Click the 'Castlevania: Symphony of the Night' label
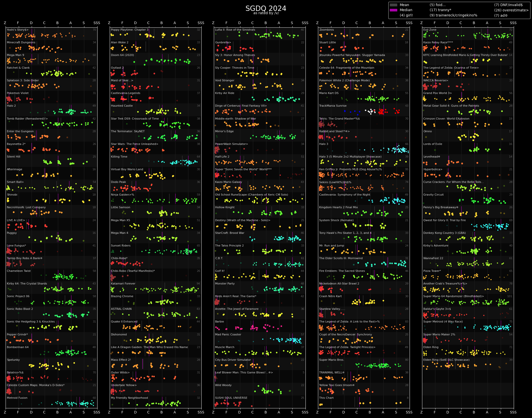Screen dimensions: 532x418 coord(345,195)
